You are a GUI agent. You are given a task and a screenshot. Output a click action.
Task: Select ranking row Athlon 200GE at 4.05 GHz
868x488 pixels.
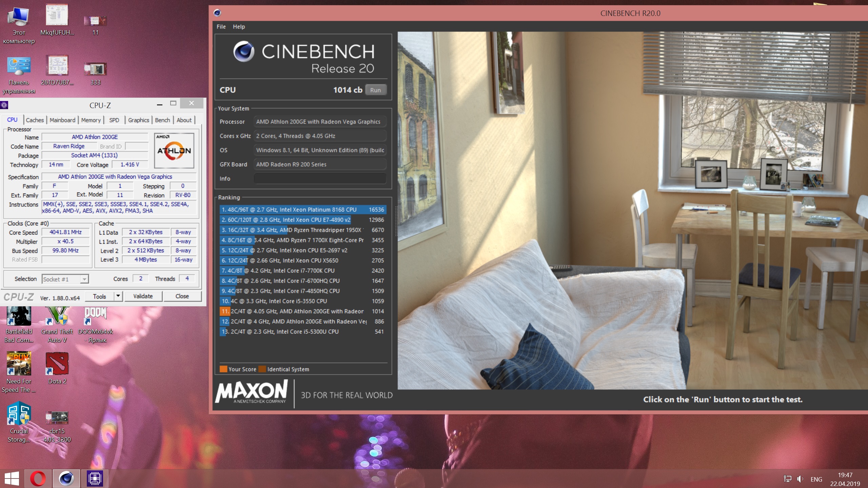(x=303, y=311)
